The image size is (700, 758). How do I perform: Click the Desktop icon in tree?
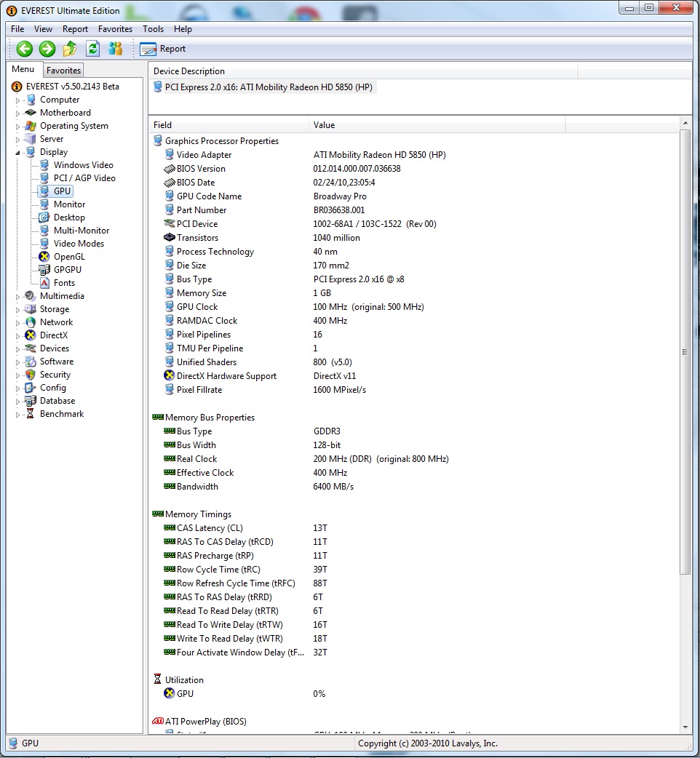[x=44, y=217]
